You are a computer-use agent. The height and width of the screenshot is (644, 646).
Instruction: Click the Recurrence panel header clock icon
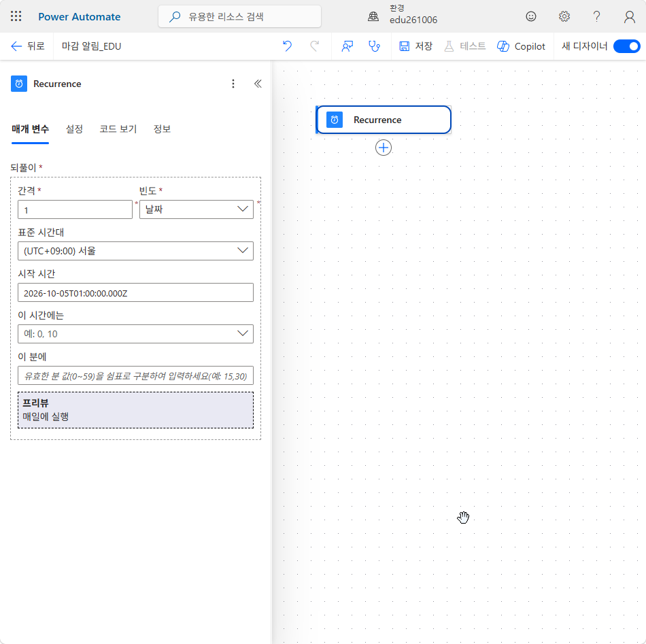[x=19, y=84]
